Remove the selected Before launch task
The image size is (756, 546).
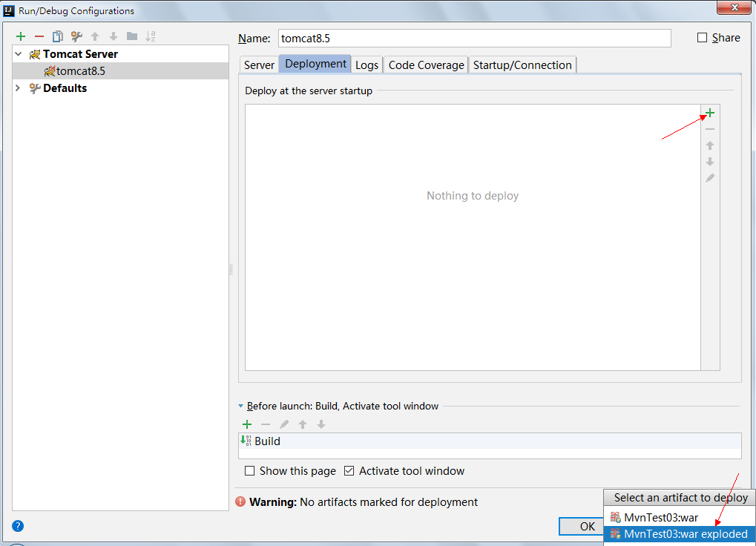click(265, 424)
